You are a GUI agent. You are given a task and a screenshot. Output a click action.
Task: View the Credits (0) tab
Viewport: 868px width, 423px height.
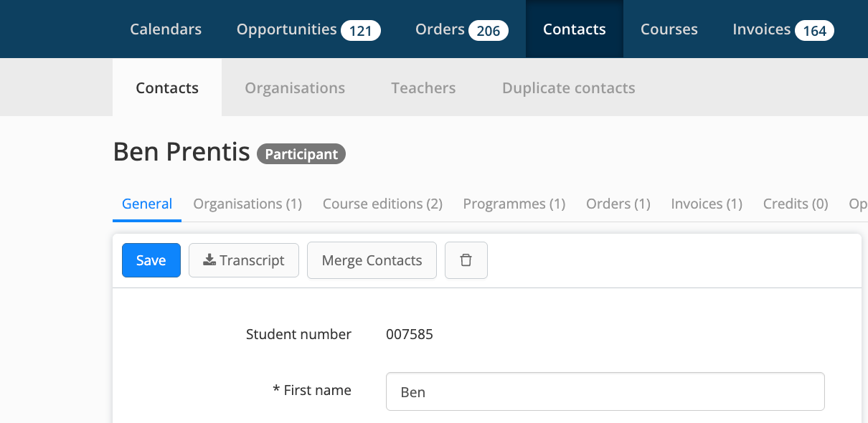tap(796, 204)
